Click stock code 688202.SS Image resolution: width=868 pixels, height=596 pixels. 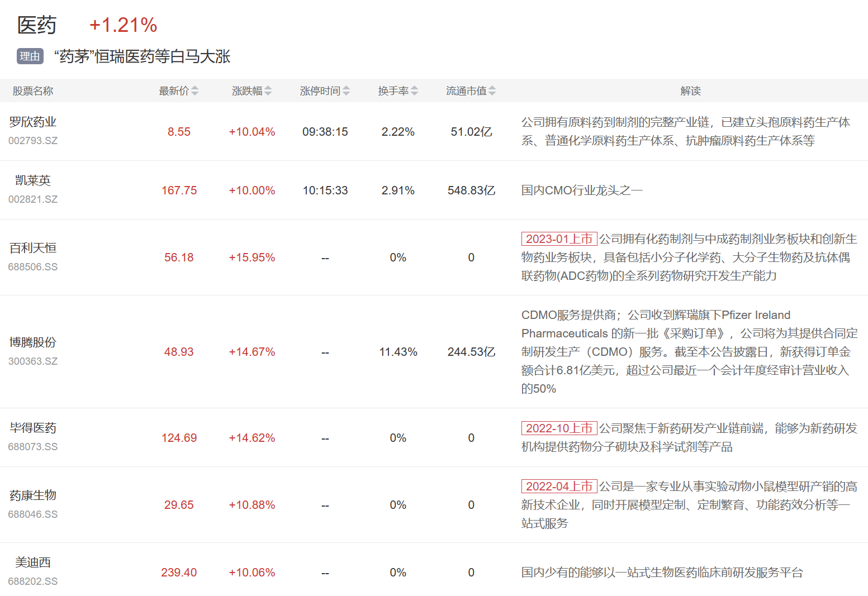[33, 581]
